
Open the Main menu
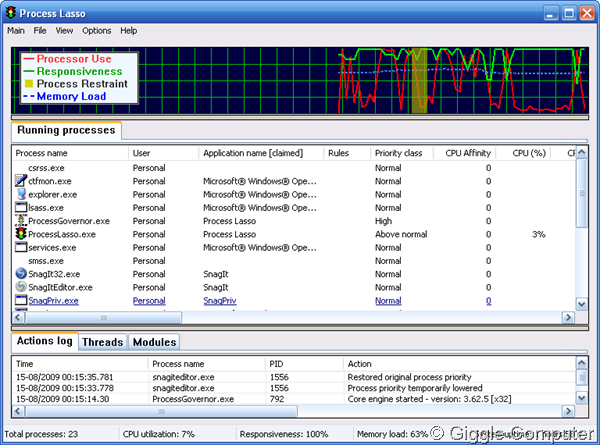16,31
